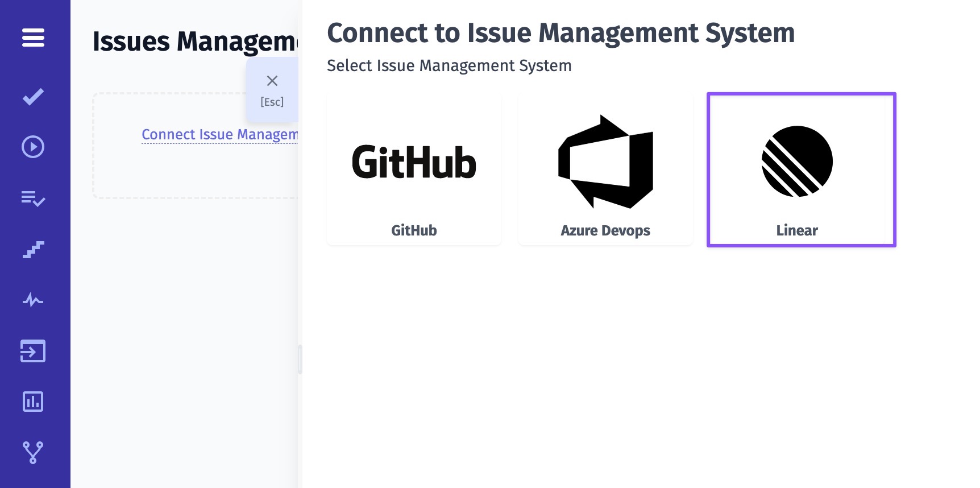Click the checkmark icon in the sidebar

coord(33,97)
